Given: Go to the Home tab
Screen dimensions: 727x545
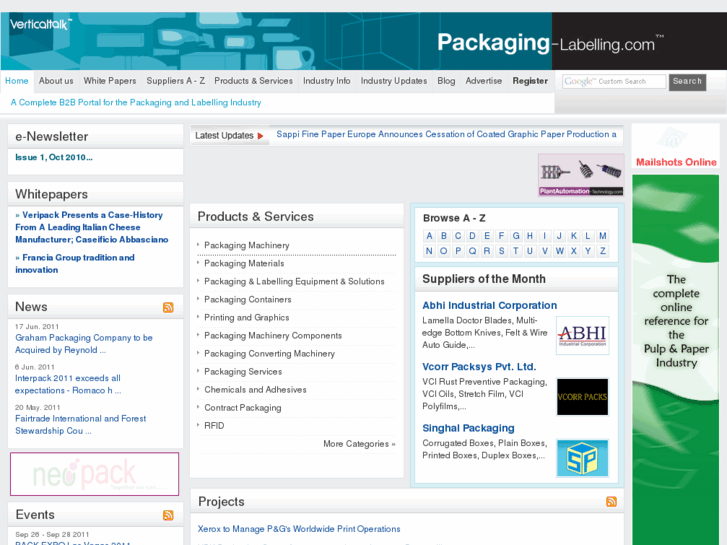Looking at the screenshot, I should click(x=17, y=81).
